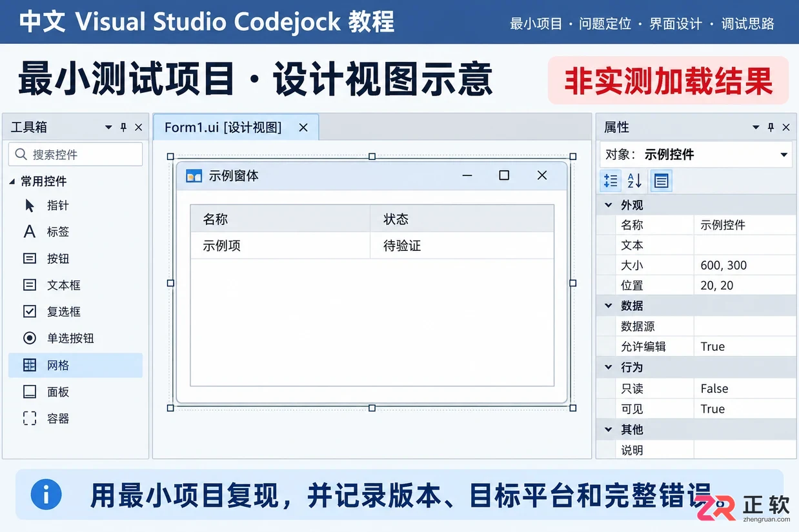Select the 文本框 textbox control
The width and height of the screenshot is (799, 532).
click(x=76, y=285)
